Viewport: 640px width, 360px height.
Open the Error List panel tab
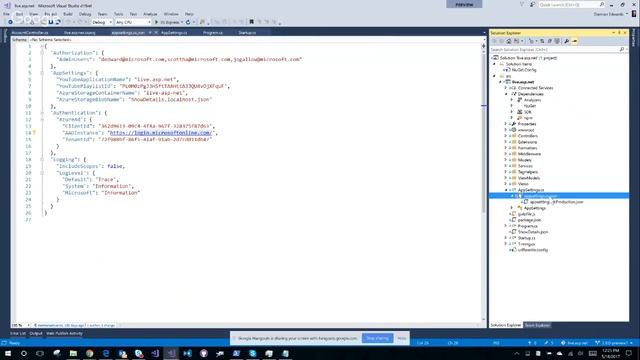(x=18, y=333)
